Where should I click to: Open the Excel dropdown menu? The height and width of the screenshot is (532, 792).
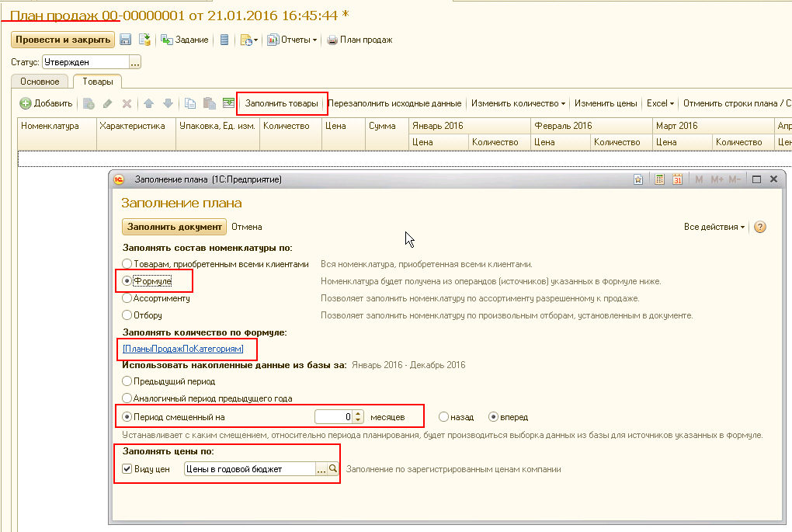(x=660, y=103)
